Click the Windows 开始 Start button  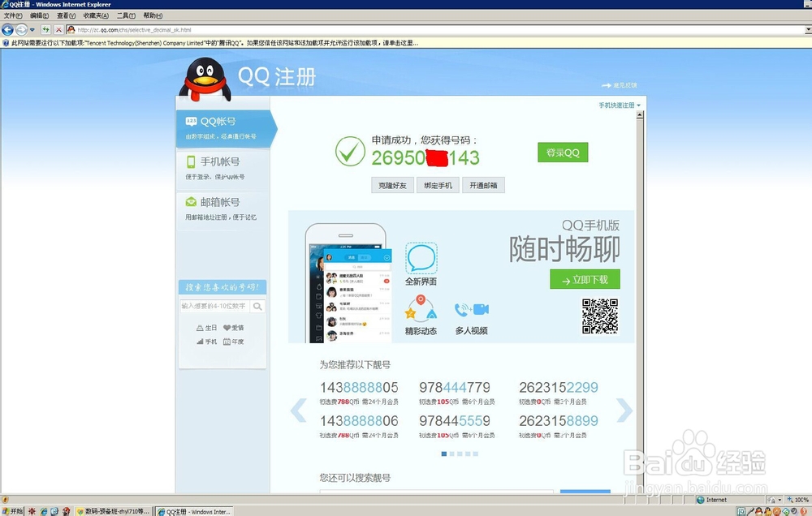tap(12, 511)
